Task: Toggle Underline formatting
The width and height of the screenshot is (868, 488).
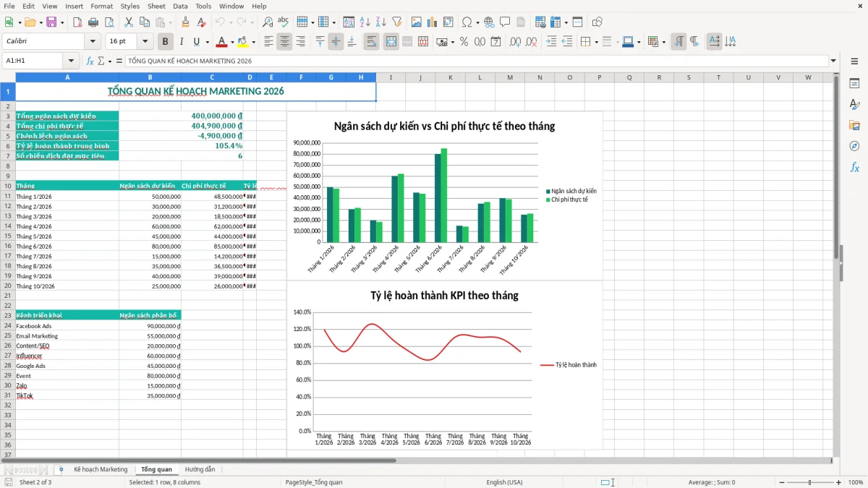Action: [196, 42]
